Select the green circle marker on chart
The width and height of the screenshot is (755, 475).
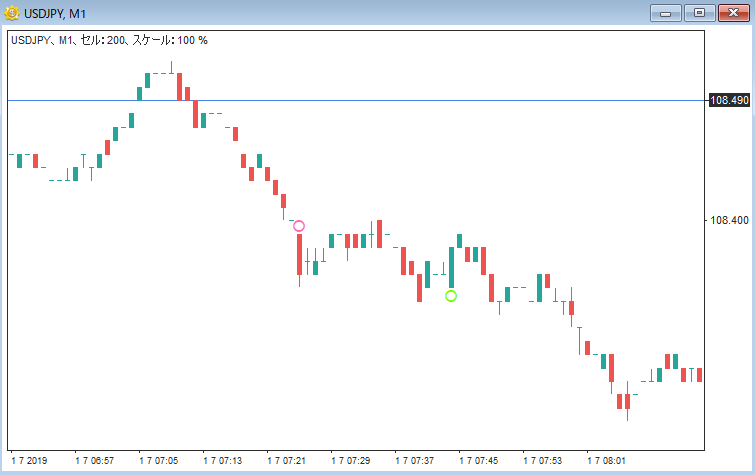click(x=451, y=295)
